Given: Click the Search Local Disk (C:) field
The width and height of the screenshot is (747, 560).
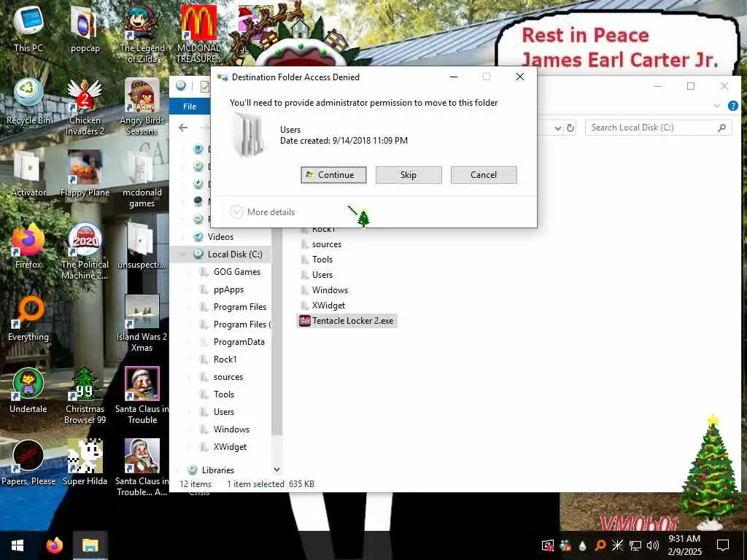Looking at the screenshot, I should 659,128.
